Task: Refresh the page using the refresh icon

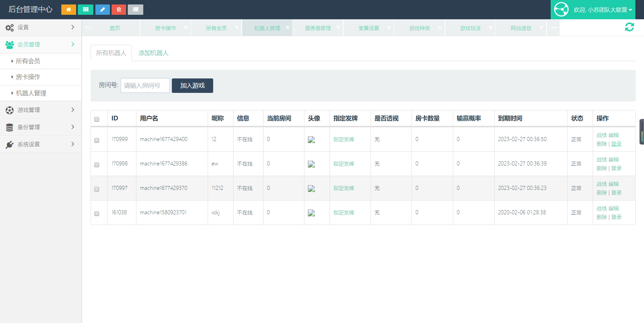Action: (630, 27)
